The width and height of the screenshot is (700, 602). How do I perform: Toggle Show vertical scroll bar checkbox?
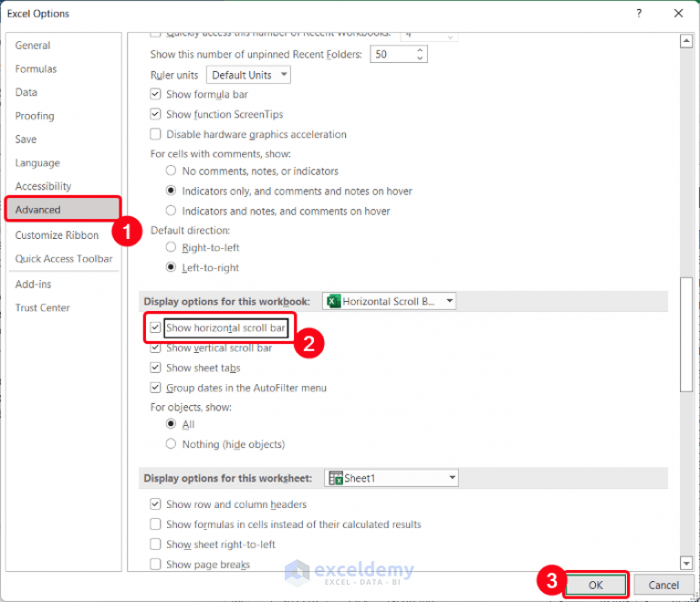coord(155,348)
